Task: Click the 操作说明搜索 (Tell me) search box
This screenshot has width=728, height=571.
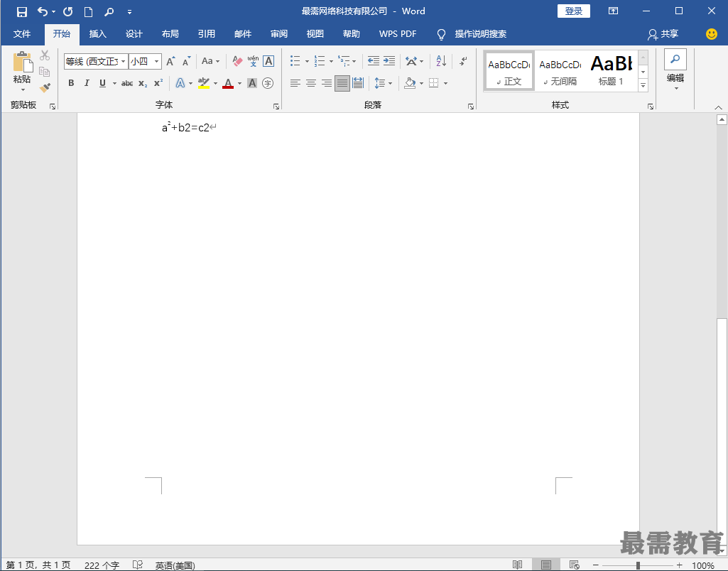Action: pyautogui.click(x=481, y=34)
